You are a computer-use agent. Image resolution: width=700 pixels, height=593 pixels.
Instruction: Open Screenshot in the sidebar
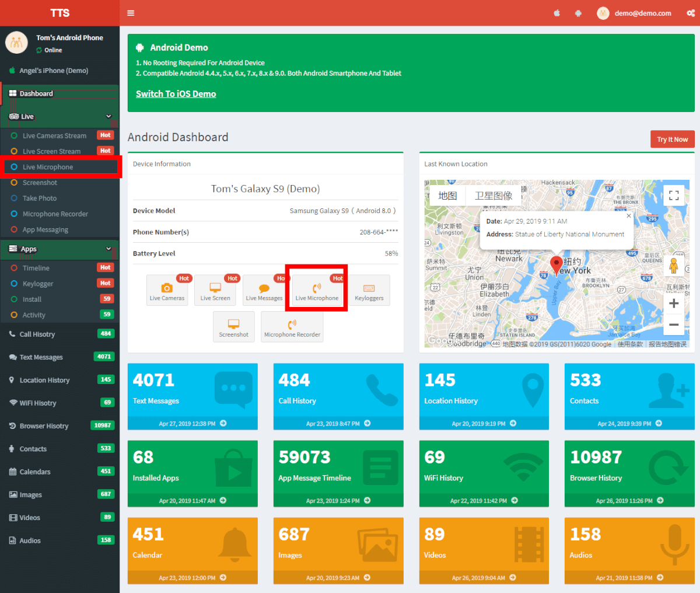(x=60, y=183)
